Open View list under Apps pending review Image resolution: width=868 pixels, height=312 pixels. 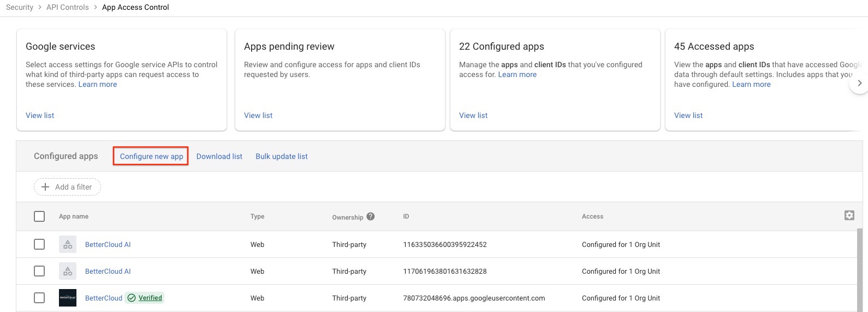(x=258, y=115)
